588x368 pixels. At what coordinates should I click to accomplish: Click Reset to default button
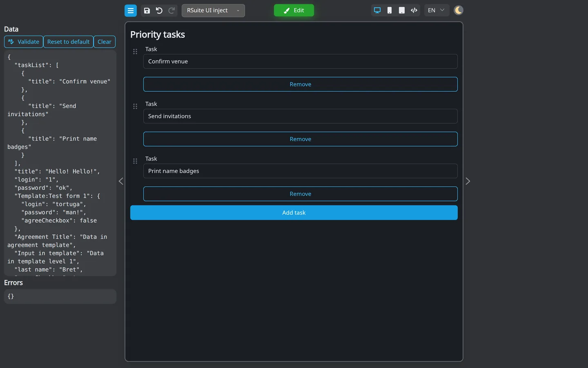[68, 42]
